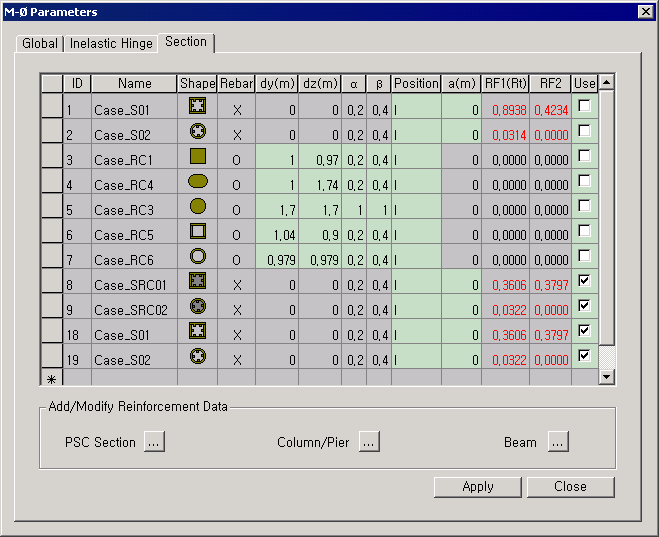Click the Close button

570,487
